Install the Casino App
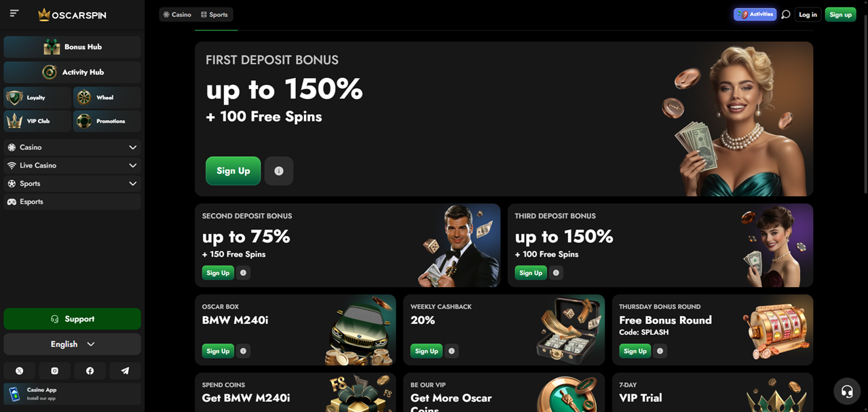 click(72, 394)
